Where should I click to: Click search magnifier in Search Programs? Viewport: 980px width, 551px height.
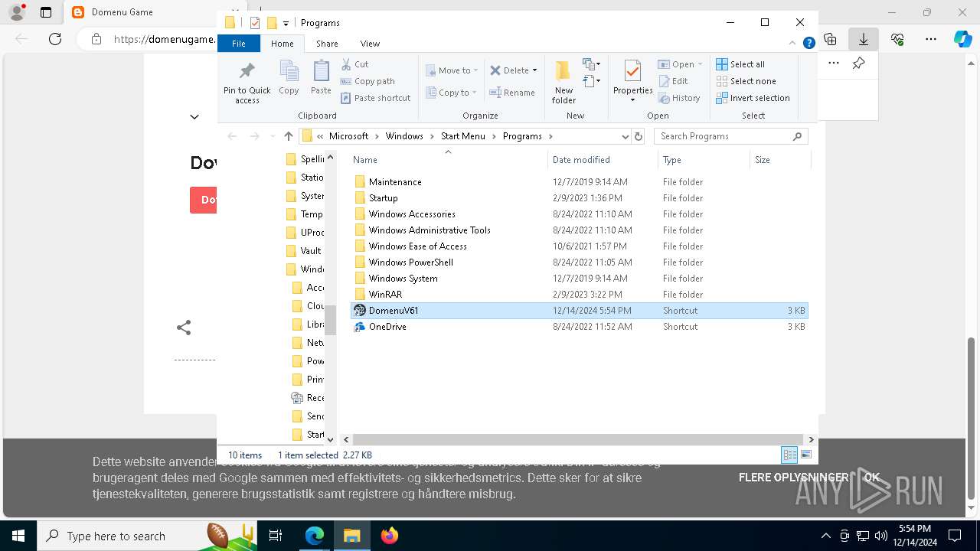(797, 136)
